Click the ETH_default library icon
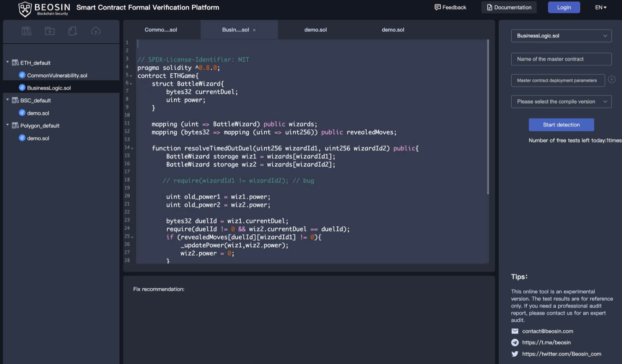 click(15, 62)
